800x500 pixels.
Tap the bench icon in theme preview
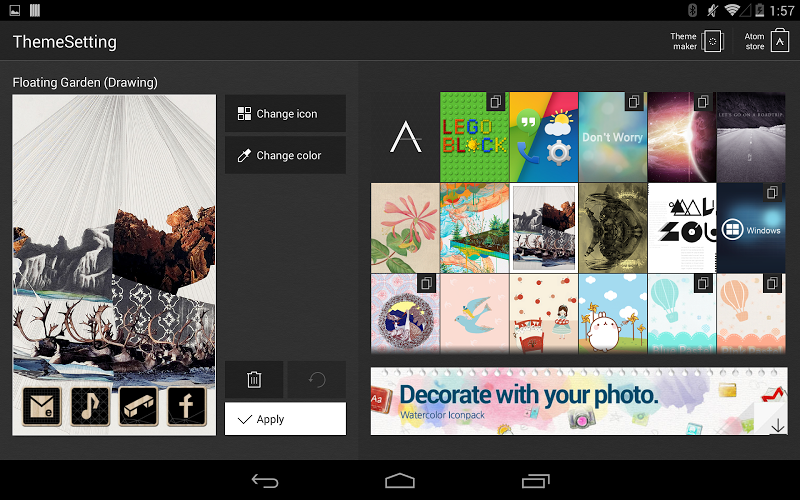[138, 406]
